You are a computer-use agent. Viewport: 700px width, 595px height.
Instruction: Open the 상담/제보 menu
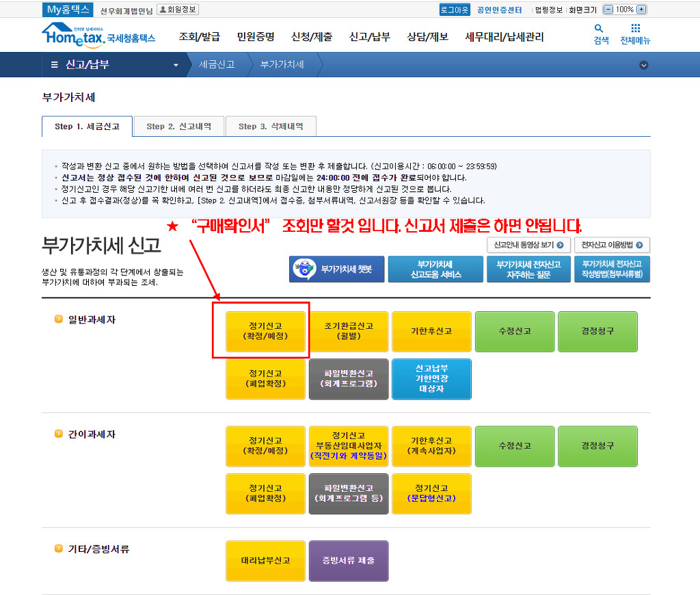428,37
